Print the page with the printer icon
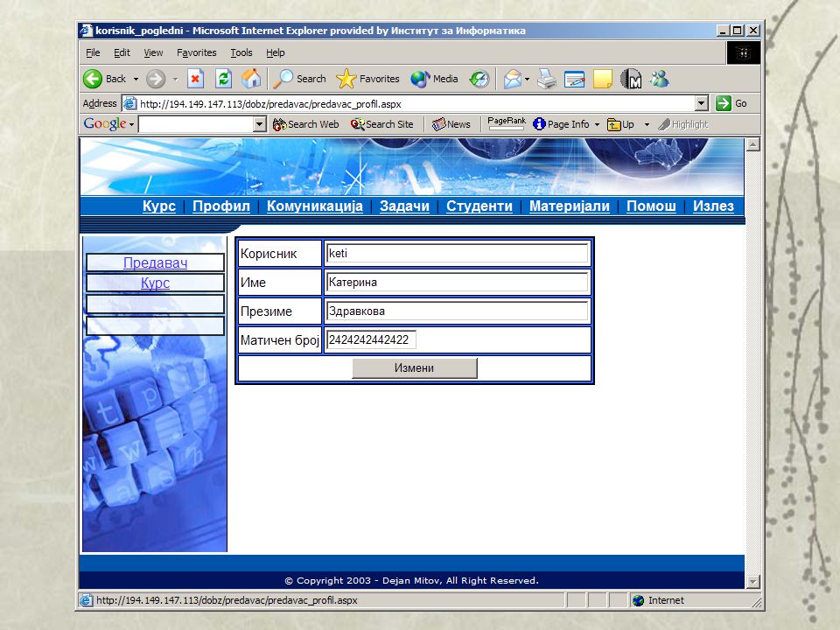 547,80
